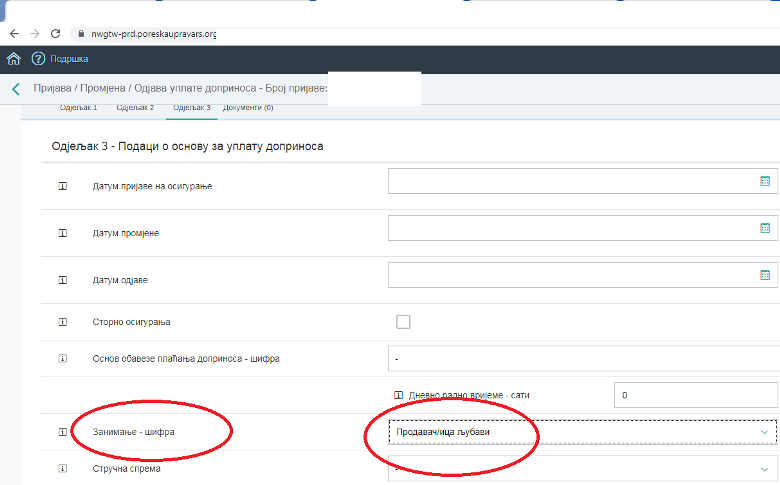780x485 pixels.
Task: Switch to the Одјељак 2 tab
Action: [135, 107]
